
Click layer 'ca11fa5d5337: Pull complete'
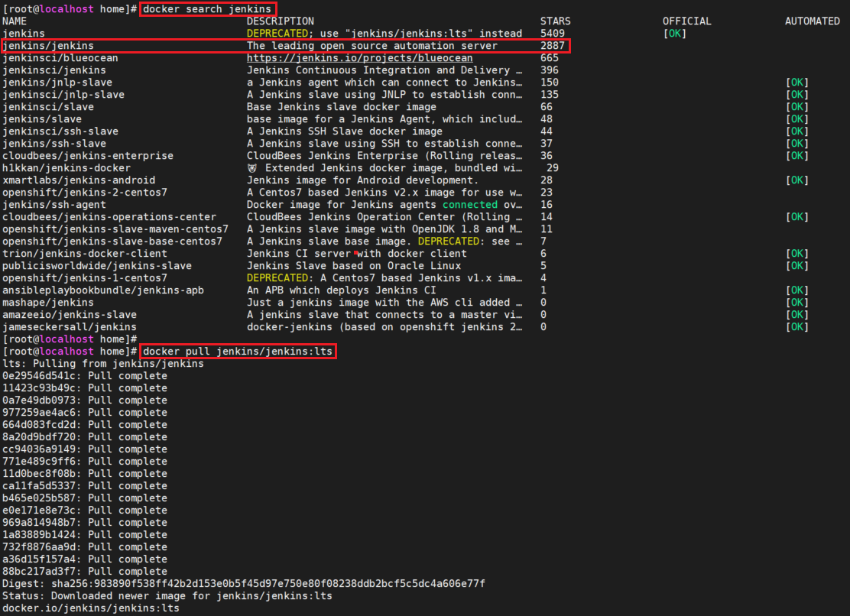coord(85,486)
